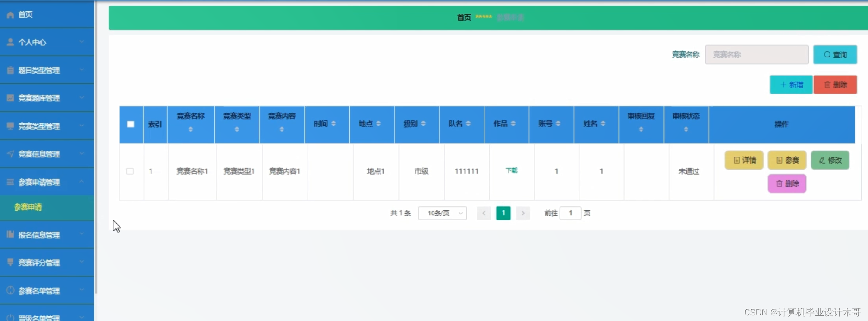Click the 竞赛类型管理 sidebar icon

10,126
